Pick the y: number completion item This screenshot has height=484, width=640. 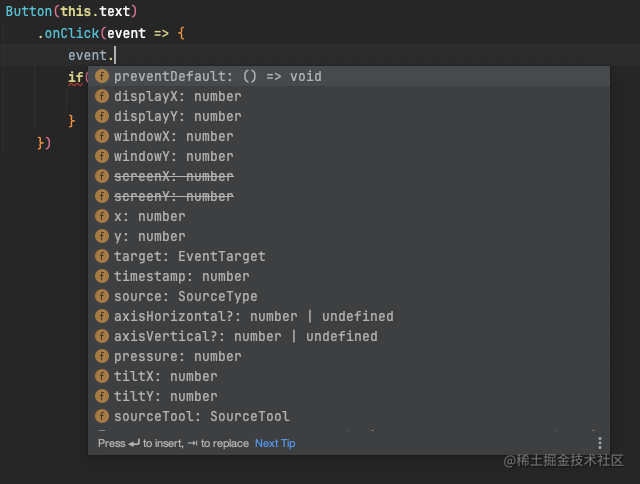tap(349, 236)
